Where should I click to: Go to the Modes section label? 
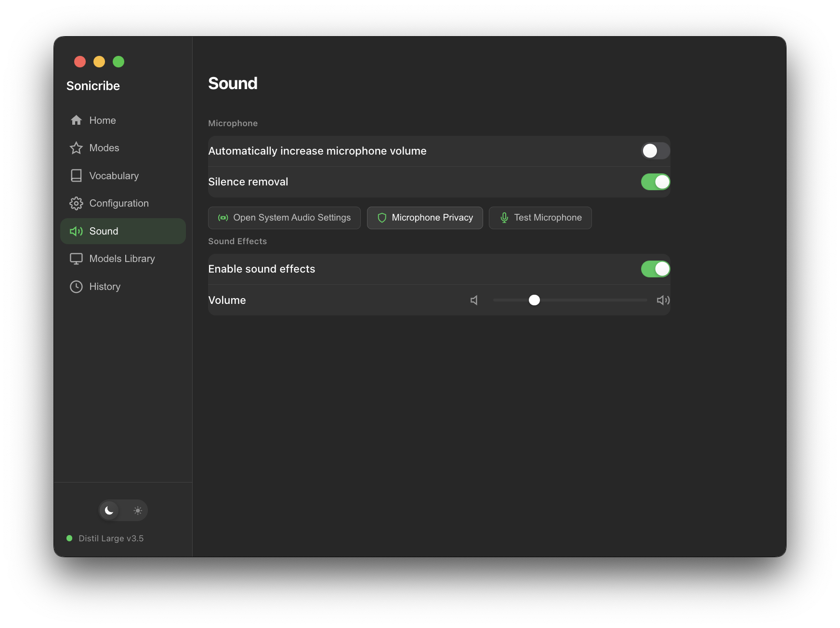[104, 148]
